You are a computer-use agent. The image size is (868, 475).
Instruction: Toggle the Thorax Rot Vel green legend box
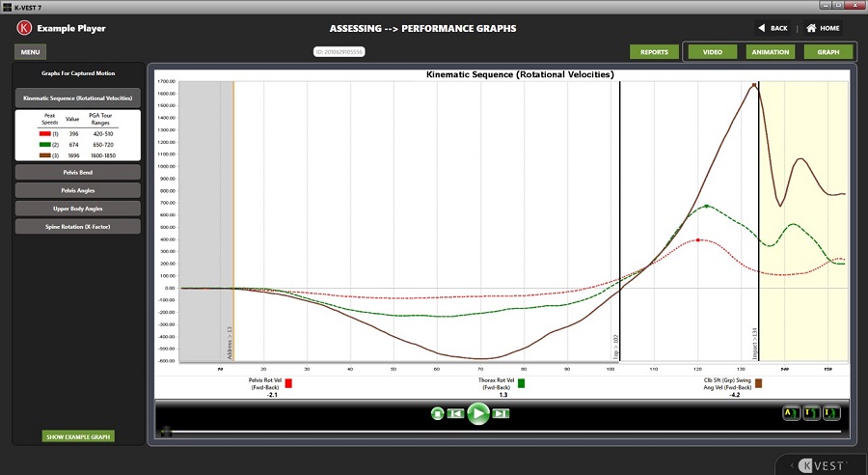tap(522, 383)
